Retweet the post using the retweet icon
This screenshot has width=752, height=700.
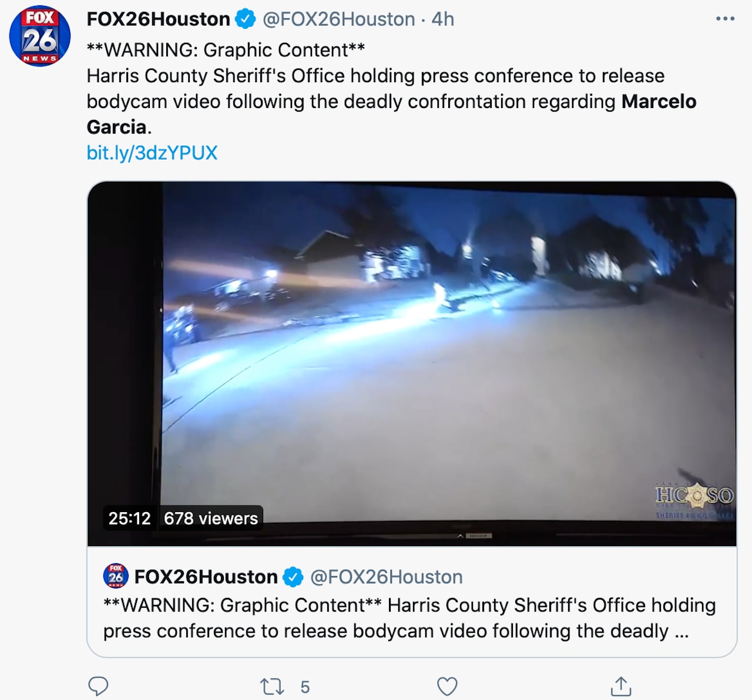click(x=272, y=686)
